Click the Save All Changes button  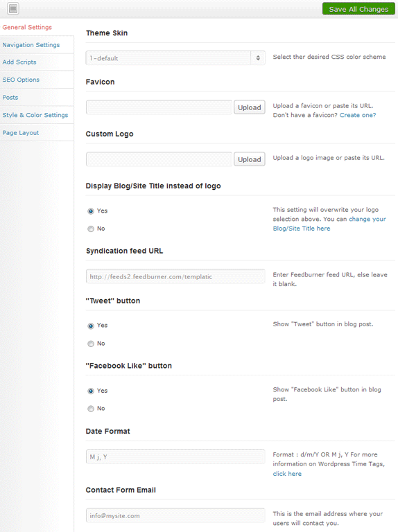click(358, 9)
